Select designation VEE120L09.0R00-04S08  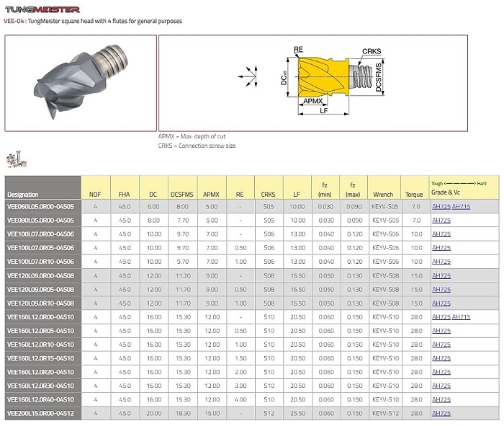click(x=40, y=276)
